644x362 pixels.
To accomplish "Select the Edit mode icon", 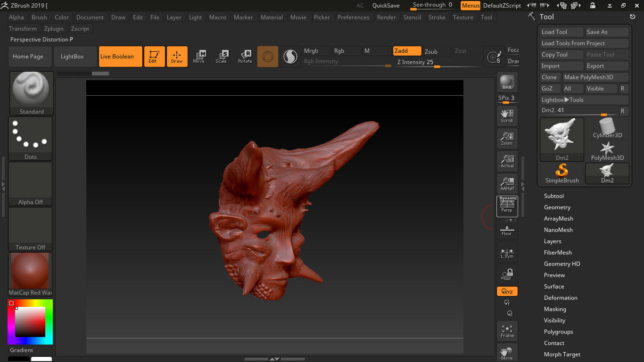I will pyautogui.click(x=154, y=57).
